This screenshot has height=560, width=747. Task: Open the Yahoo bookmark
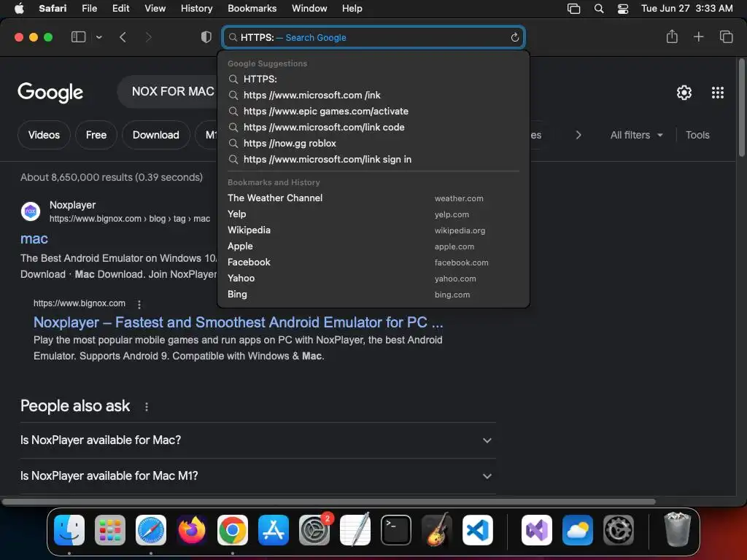pos(373,278)
